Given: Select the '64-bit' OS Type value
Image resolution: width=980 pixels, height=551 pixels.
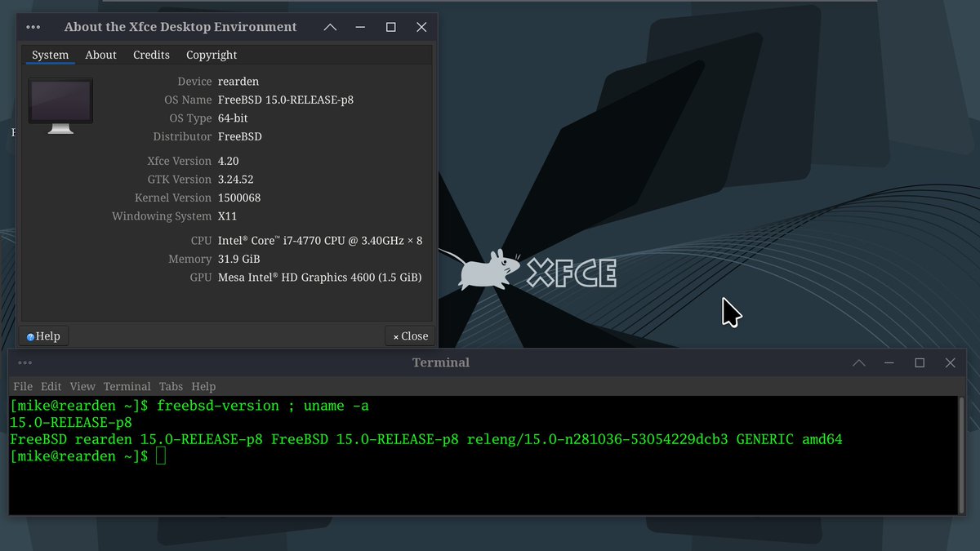Looking at the screenshot, I should (x=233, y=118).
